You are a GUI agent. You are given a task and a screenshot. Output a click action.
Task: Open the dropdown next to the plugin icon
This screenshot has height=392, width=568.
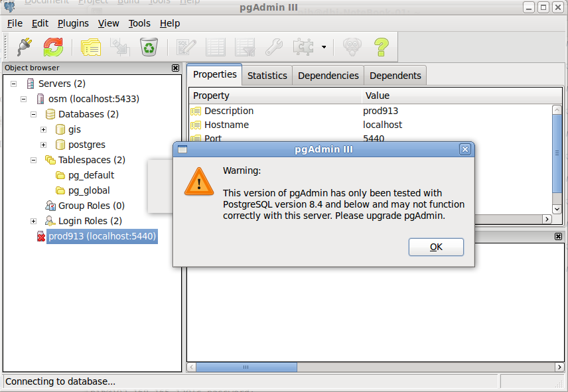click(325, 47)
